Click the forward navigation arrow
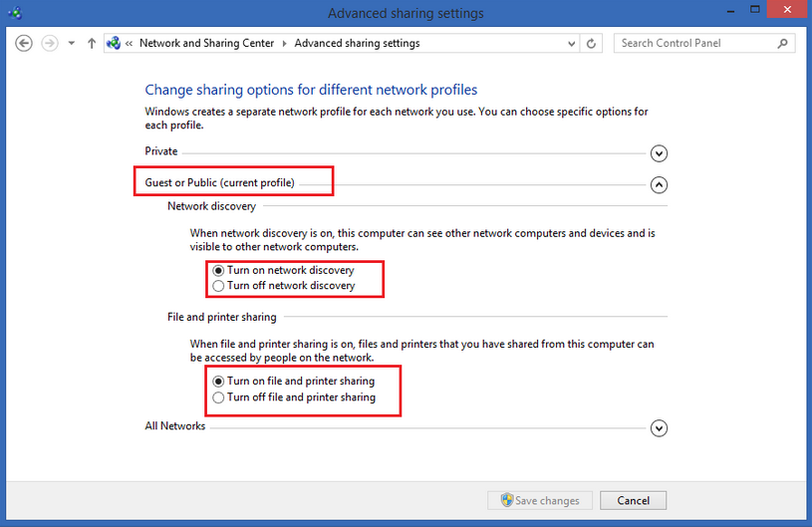812x527 pixels. tap(50, 43)
